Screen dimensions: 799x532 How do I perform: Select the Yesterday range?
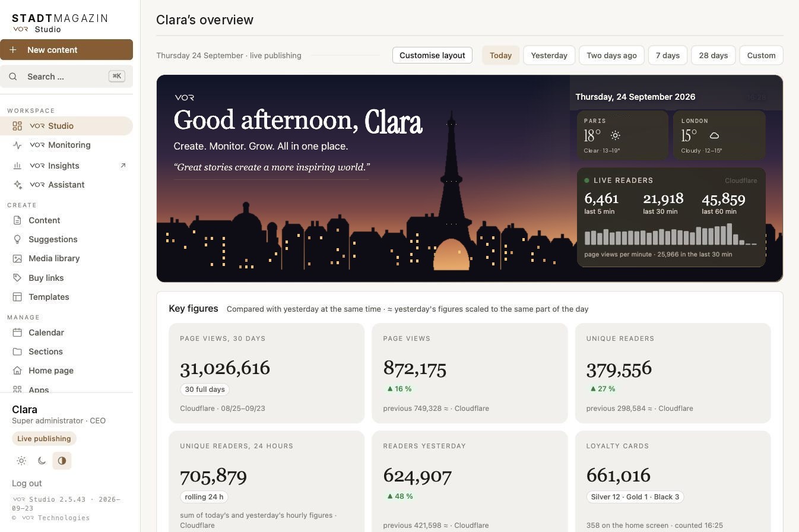[549, 55]
